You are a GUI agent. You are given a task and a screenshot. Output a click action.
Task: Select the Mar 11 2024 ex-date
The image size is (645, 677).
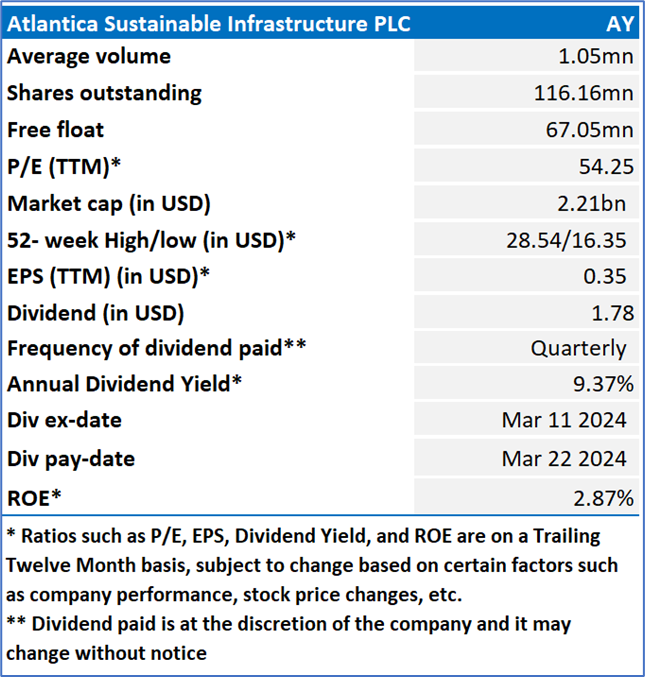565,422
